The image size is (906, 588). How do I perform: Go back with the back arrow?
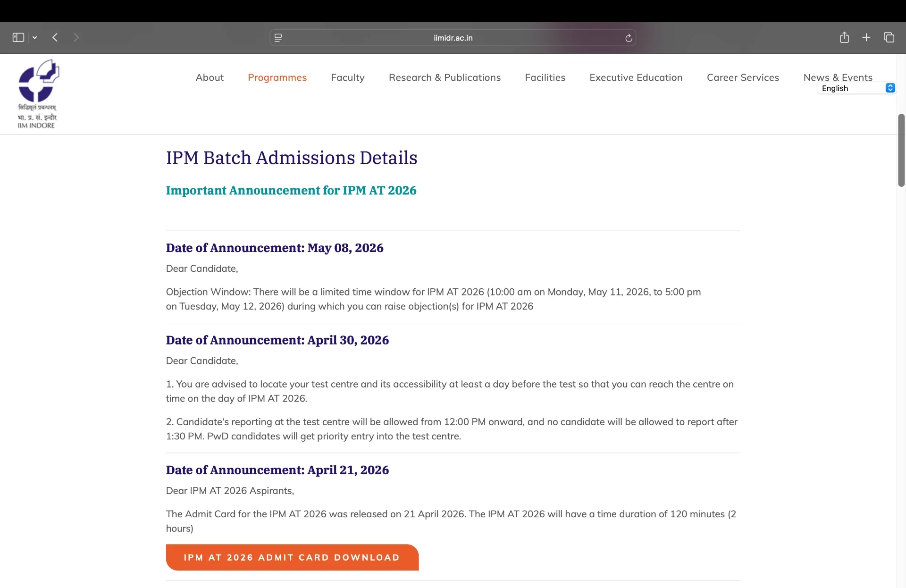(55, 37)
